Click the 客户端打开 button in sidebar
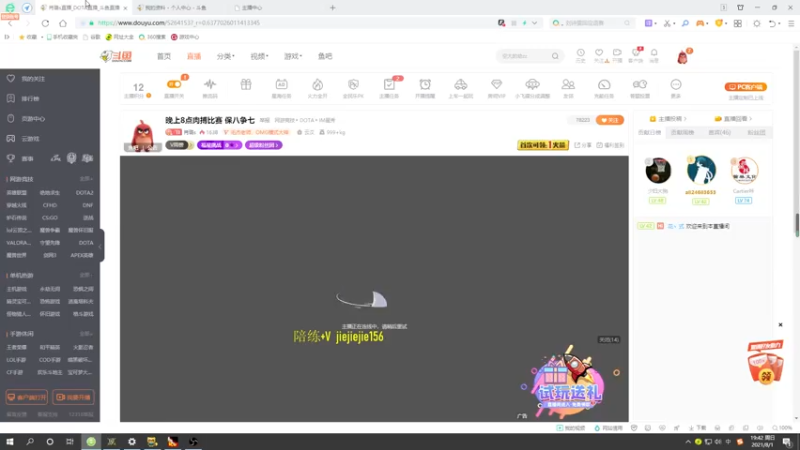This screenshot has height=450, width=800. (27, 397)
